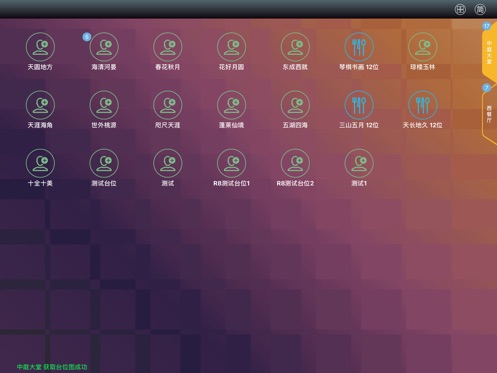497x373 pixels.
Task: Switch to the 西餐厅 area tab
Action: 489,114
